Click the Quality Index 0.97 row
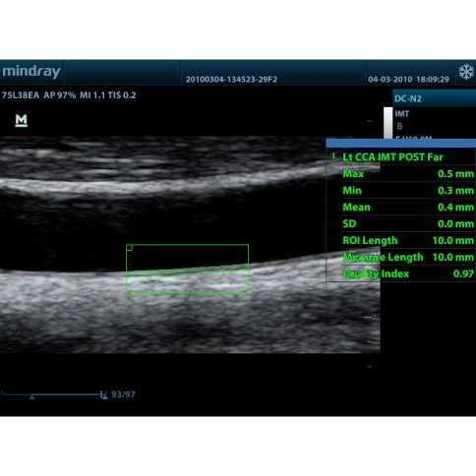Viewport: 476px width, 476px height. [408, 273]
